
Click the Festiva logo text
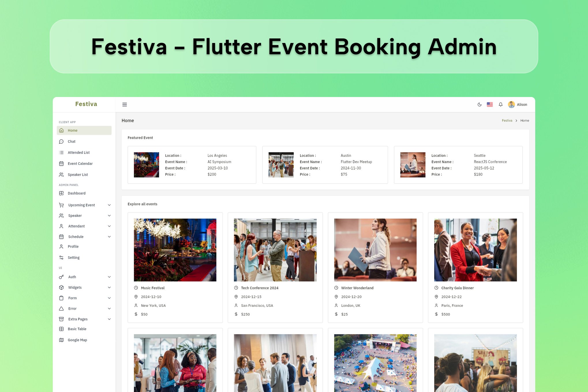[x=86, y=104]
